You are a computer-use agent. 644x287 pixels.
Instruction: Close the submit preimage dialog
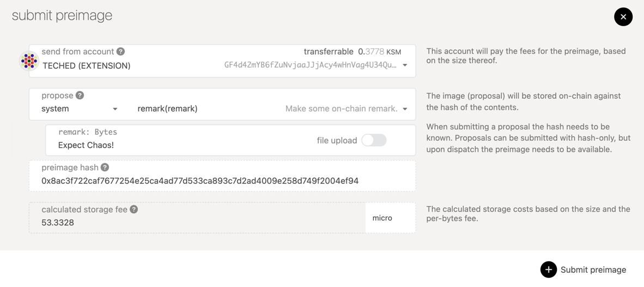pyautogui.click(x=623, y=17)
